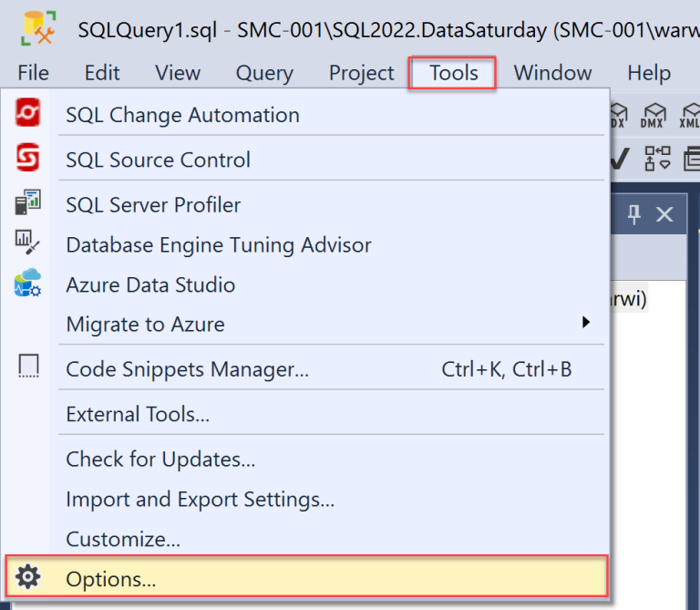Click the Options gear icon

coord(27,576)
